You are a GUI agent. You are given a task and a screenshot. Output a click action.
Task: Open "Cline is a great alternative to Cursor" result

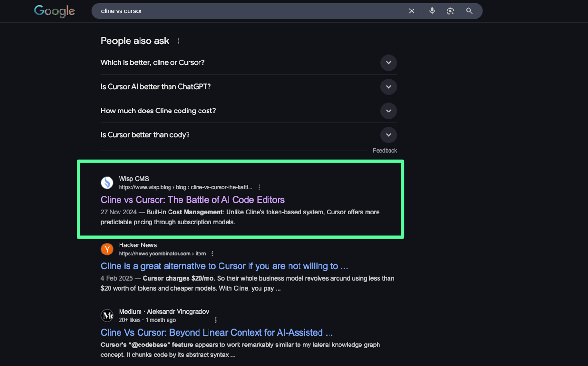(224, 266)
